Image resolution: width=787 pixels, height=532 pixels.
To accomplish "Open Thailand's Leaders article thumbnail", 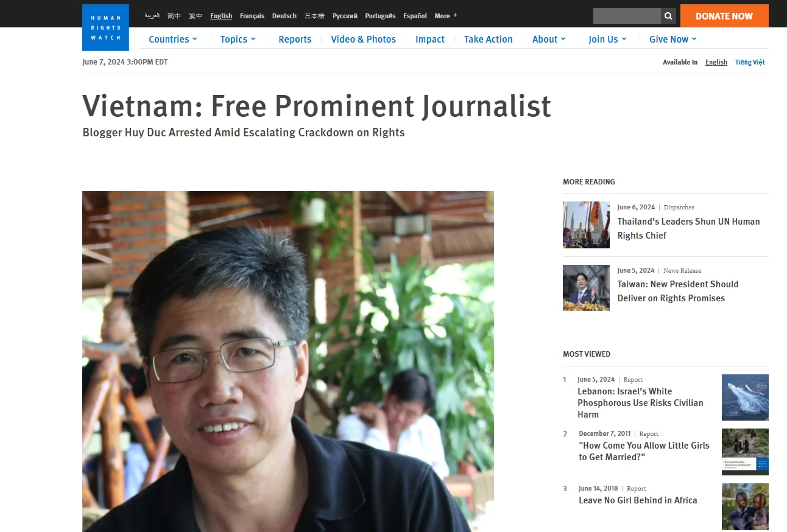I will click(x=586, y=225).
